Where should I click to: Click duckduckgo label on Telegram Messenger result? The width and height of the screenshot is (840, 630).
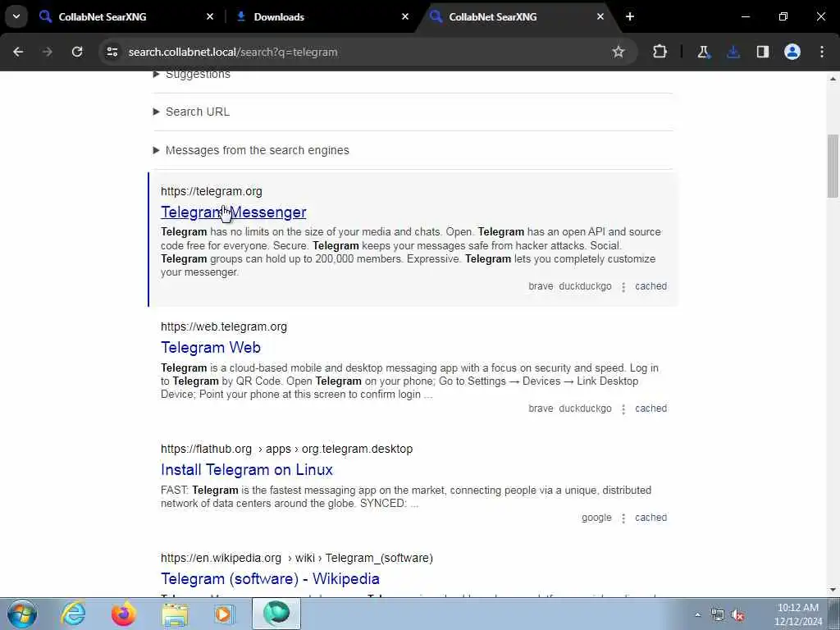coord(585,286)
